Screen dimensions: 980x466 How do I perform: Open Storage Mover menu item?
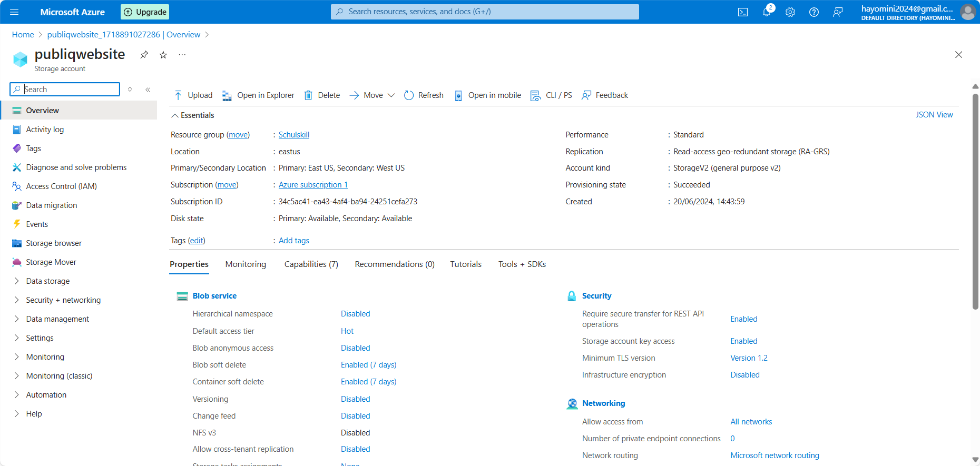click(x=79, y=262)
